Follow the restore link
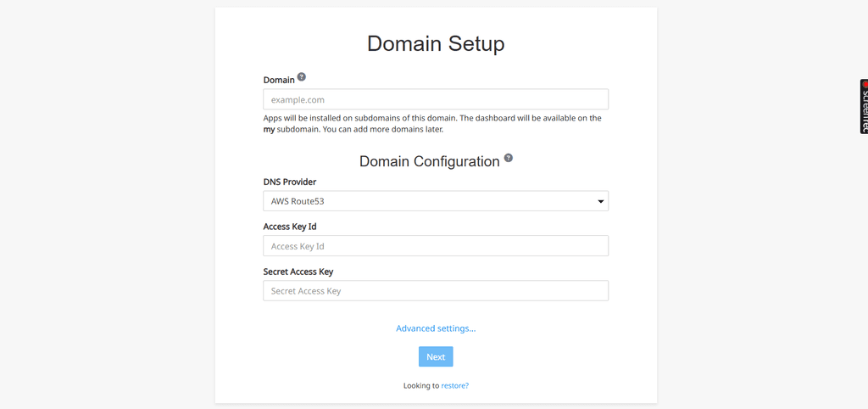Screen dimensions: 868x409 (x=454, y=386)
